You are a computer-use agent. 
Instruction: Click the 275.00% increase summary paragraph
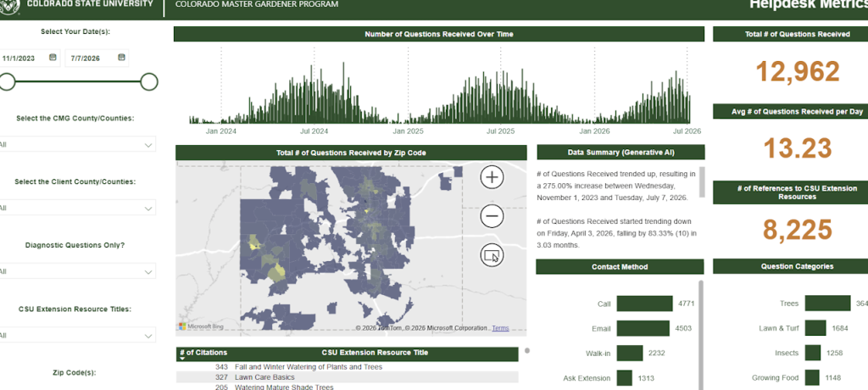click(616, 186)
